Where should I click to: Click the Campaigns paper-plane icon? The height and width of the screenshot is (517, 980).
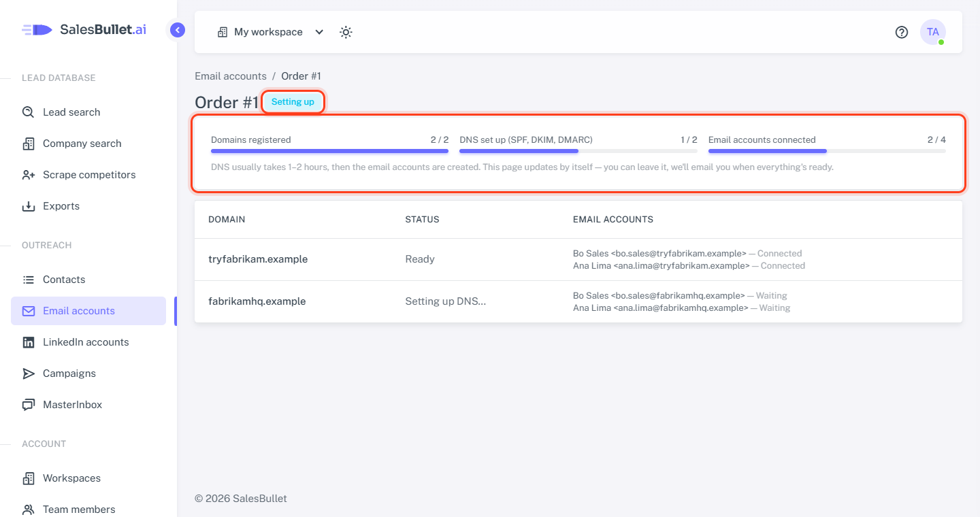point(28,373)
